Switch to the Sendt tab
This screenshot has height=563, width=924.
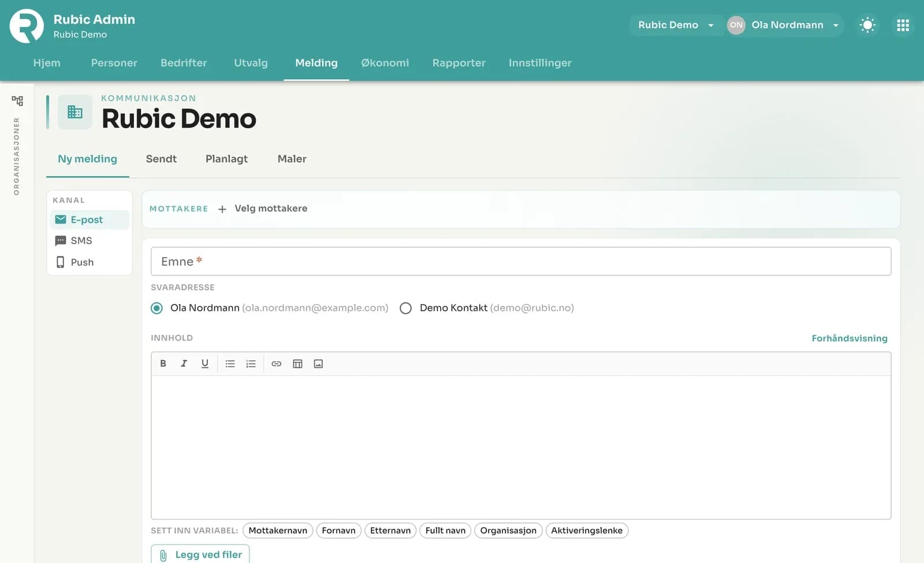pos(161,159)
